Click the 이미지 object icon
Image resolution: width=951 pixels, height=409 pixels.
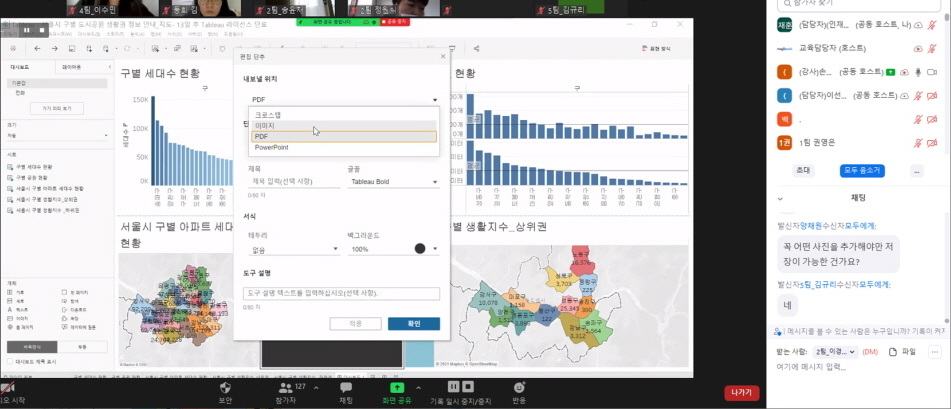point(10,318)
